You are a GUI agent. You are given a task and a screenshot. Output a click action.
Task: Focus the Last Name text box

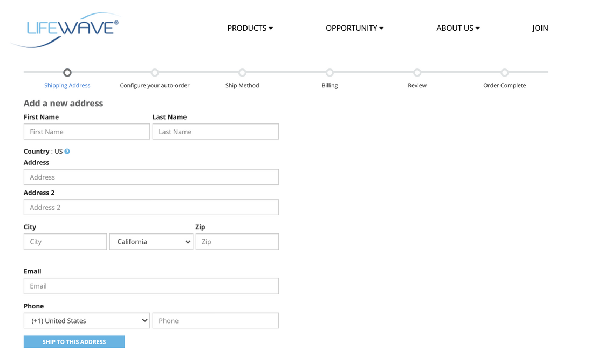pyautogui.click(x=215, y=132)
